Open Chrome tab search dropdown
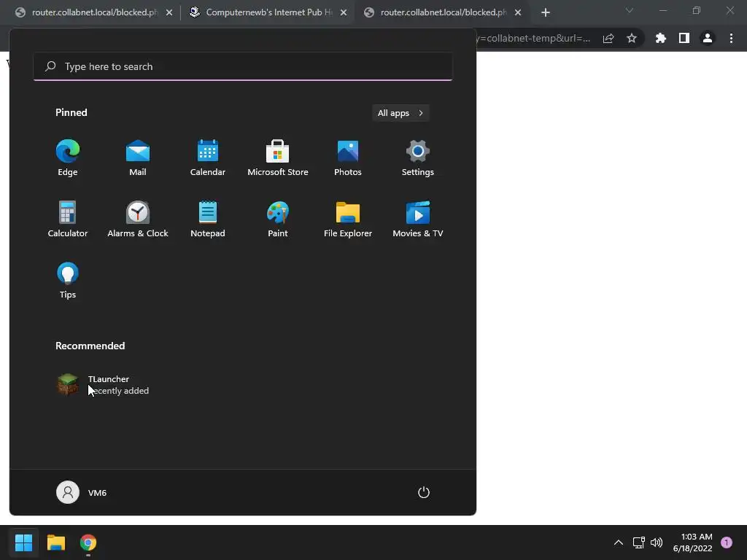Screen dimensions: 747x560 point(630,10)
